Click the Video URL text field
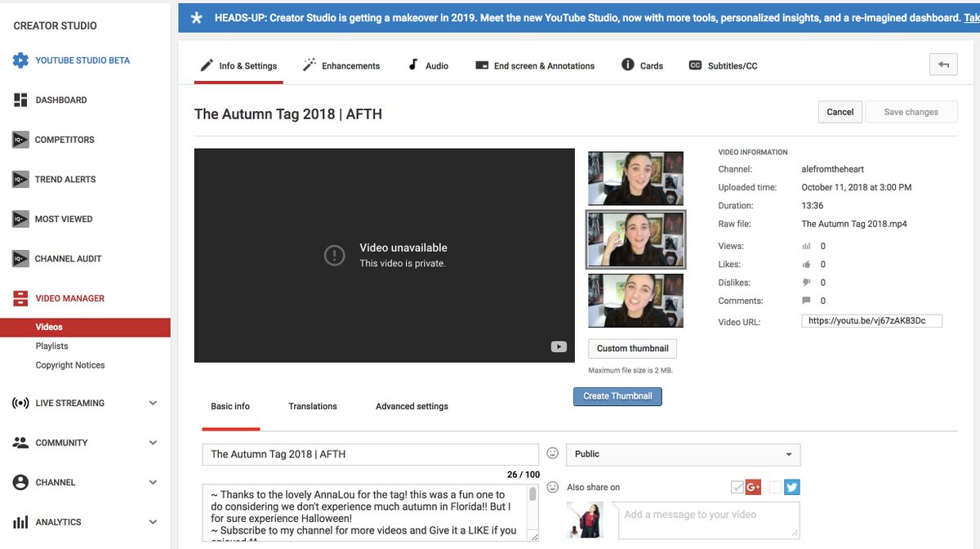Image resolution: width=980 pixels, height=549 pixels. pos(872,321)
